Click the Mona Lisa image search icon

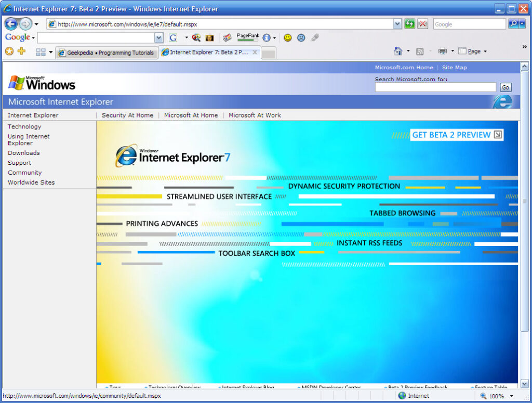(210, 37)
